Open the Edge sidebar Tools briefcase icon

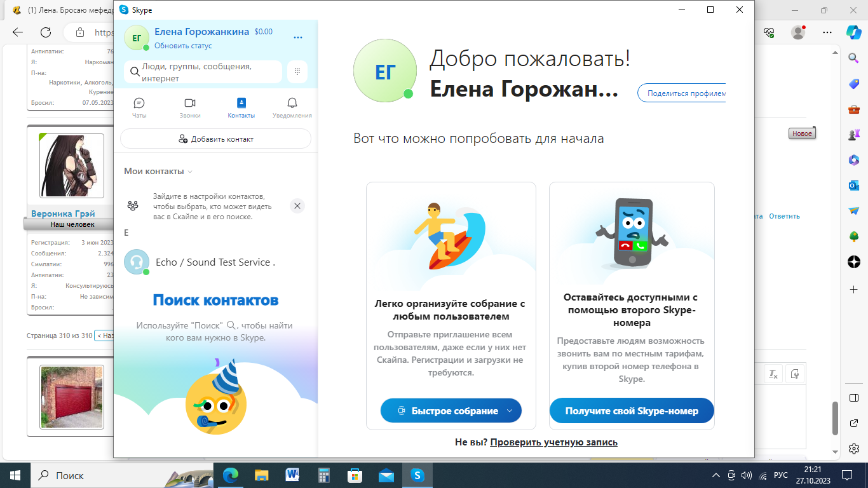tap(854, 109)
